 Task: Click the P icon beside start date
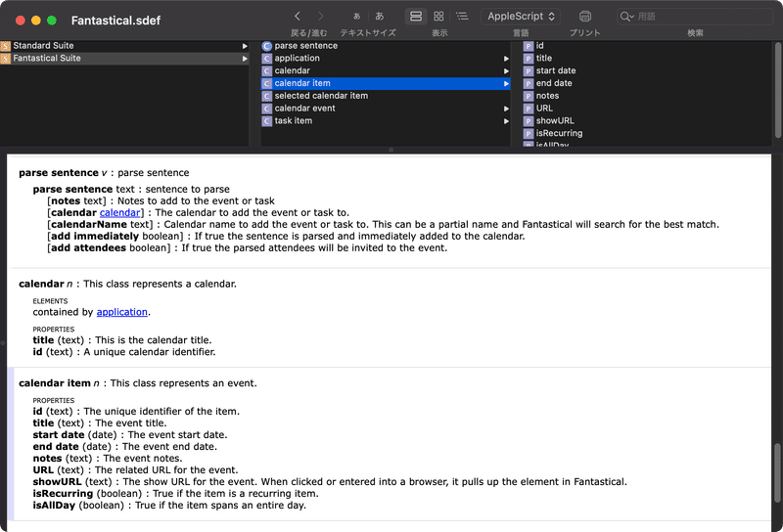529,70
